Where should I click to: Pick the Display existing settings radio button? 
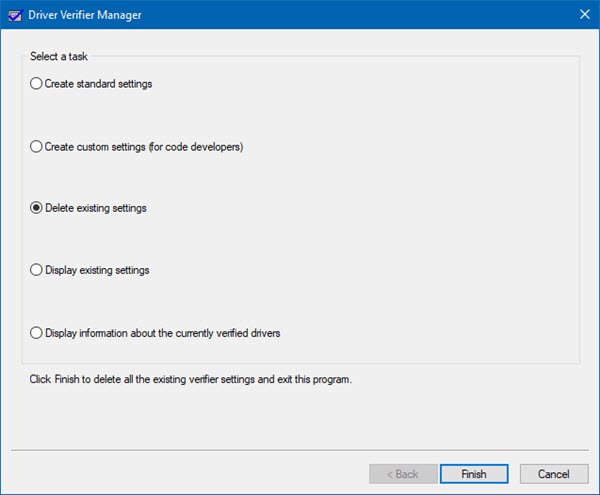(x=37, y=270)
